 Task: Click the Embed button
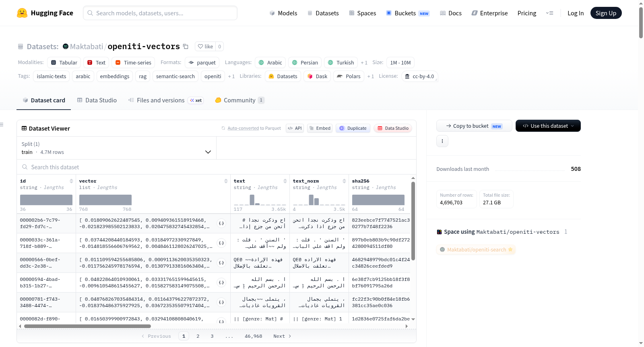pyautogui.click(x=320, y=128)
